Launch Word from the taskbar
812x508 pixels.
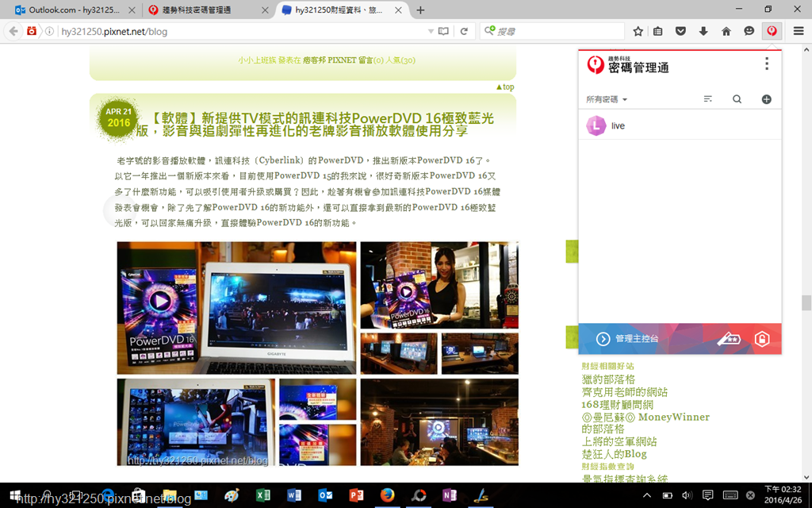[x=294, y=495]
